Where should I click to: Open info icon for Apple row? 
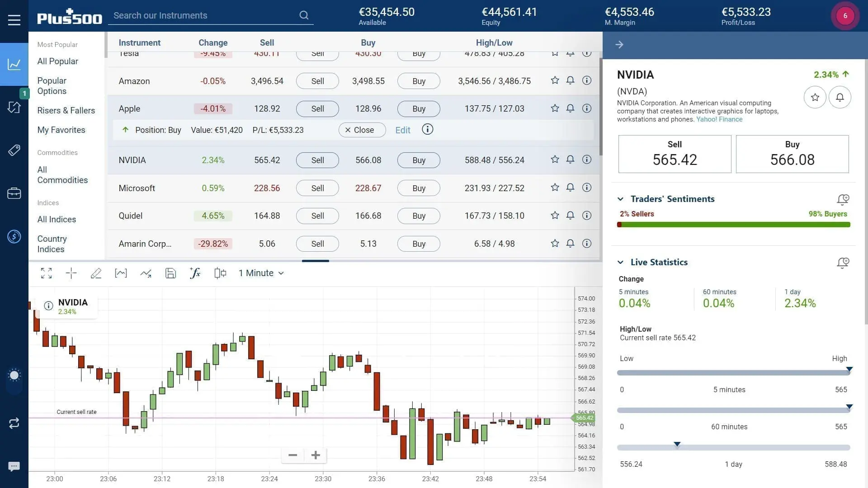(x=587, y=108)
